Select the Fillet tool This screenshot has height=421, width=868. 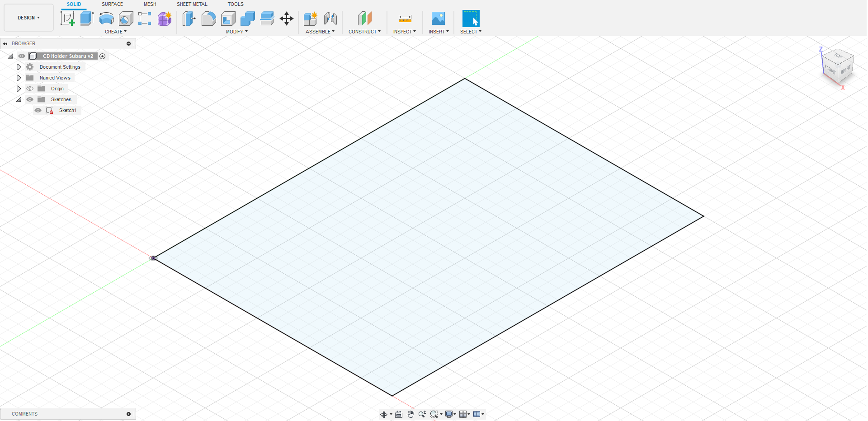tap(208, 19)
